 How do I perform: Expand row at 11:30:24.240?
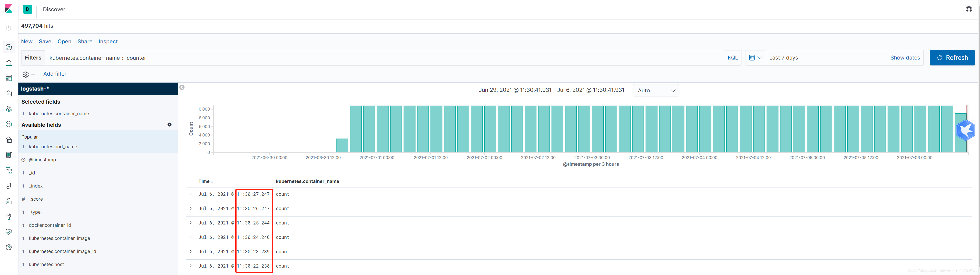click(191, 237)
